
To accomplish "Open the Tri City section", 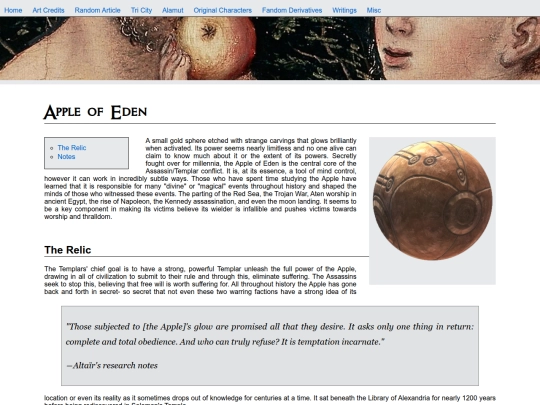I will [x=141, y=10].
